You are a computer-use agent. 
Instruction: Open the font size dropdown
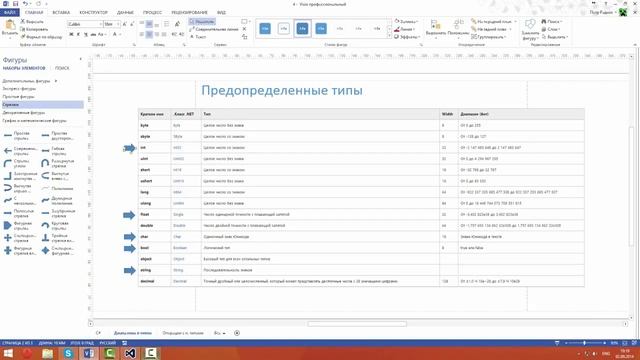click(118, 24)
